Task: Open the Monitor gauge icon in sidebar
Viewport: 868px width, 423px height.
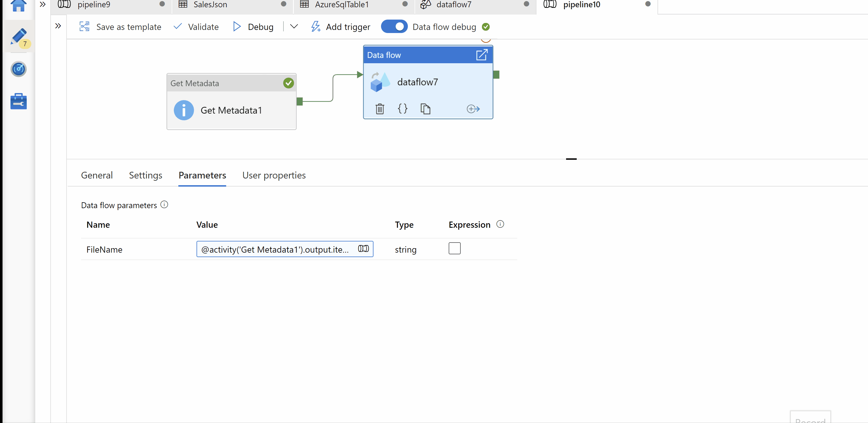Action: pyautogui.click(x=18, y=69)
